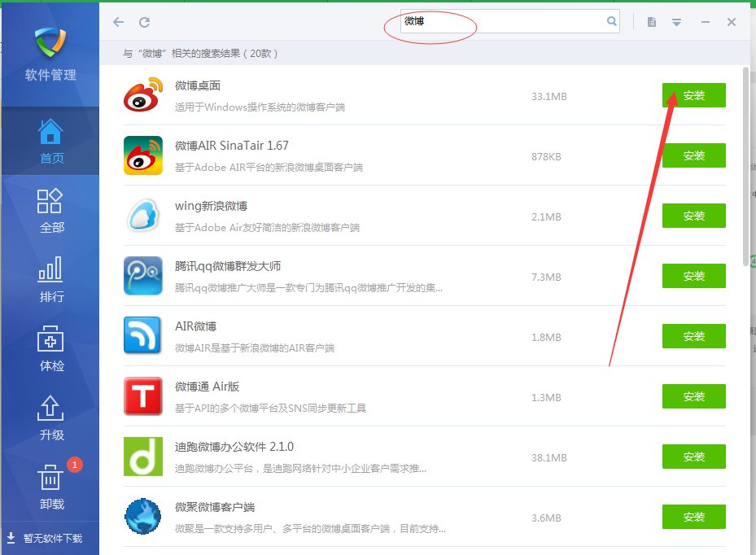Open the 首页 home section
Viewport: 756px width, 555px height.
[50, 142]
